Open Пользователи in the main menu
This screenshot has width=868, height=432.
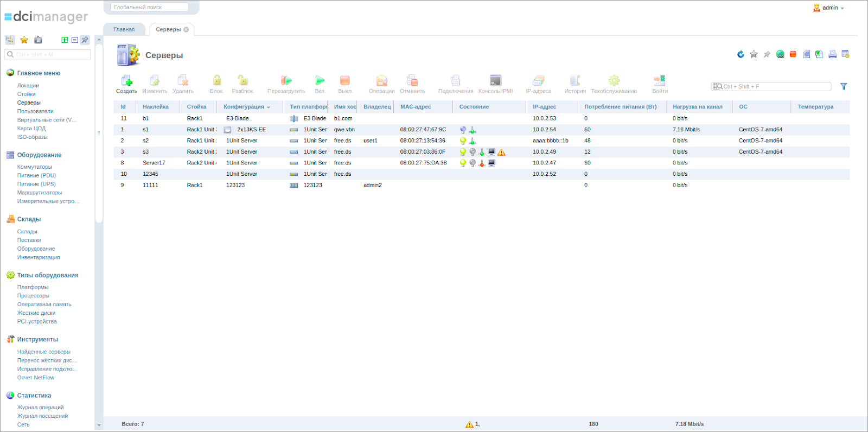point(35,111)
